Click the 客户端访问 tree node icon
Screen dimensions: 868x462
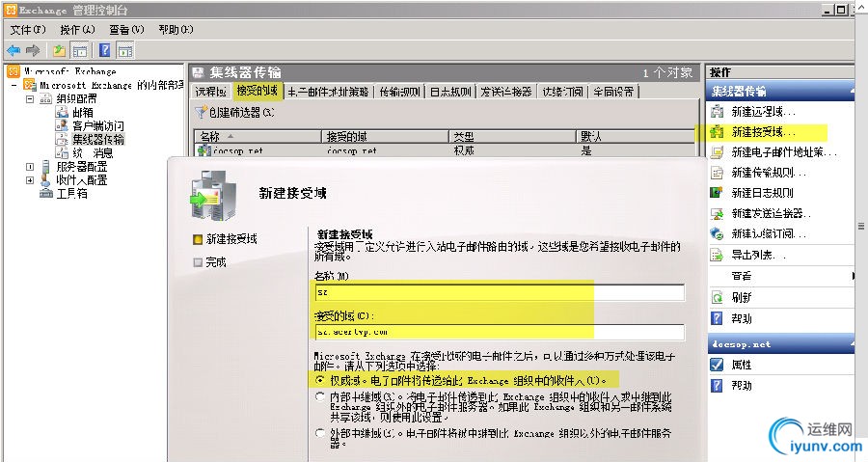(x=62, y=125)
